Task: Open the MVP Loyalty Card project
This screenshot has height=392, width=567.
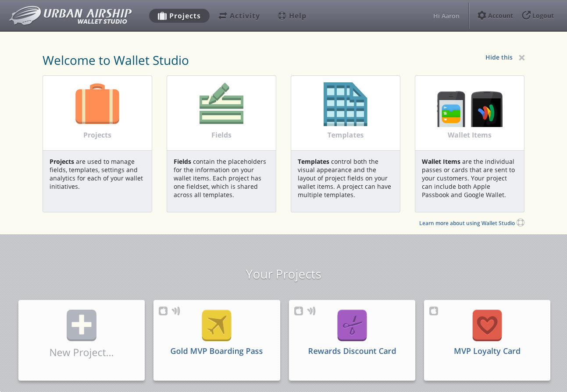Action: (487, 351)
